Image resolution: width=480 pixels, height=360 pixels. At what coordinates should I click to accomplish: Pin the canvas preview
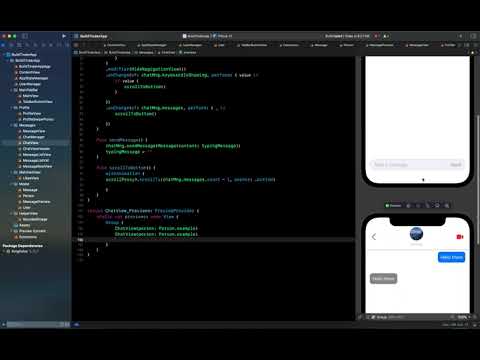[x=360, y=317]
